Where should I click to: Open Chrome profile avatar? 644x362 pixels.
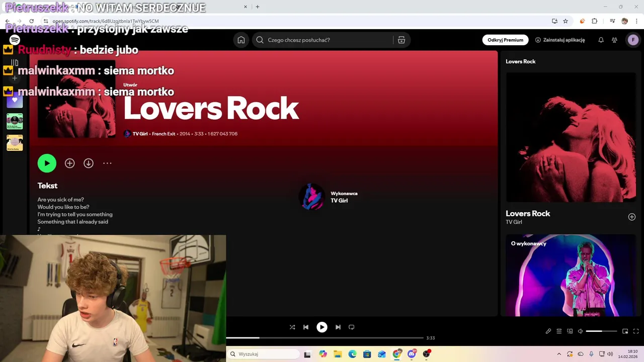point(625,21)
